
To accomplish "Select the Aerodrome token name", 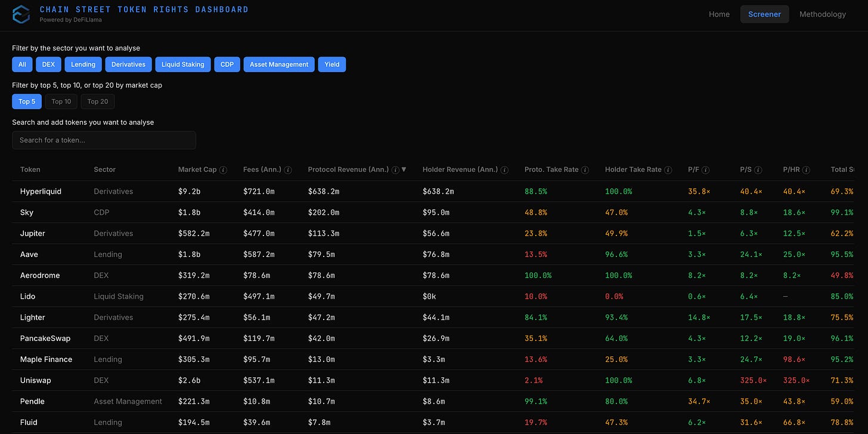I will point(40,275).
